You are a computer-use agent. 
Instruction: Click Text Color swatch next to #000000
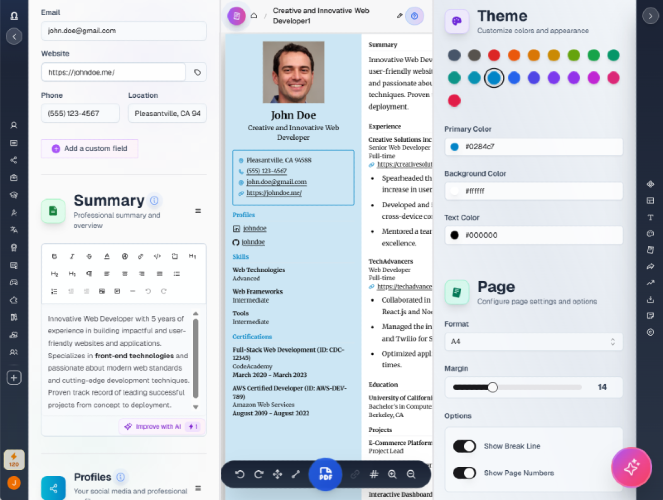click(x=455, y=235)
